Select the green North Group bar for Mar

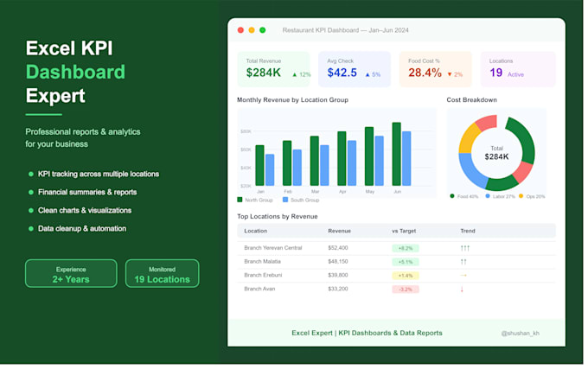(x=315, y=161)
